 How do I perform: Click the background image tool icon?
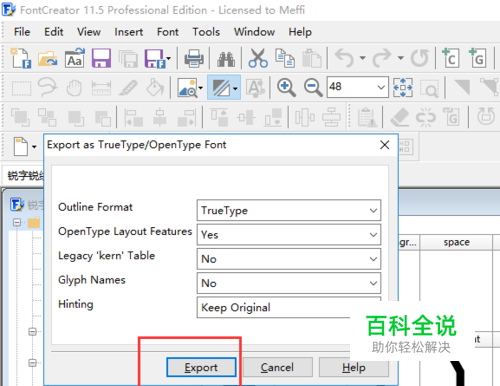pyautogui.click(x=187, y=88)
